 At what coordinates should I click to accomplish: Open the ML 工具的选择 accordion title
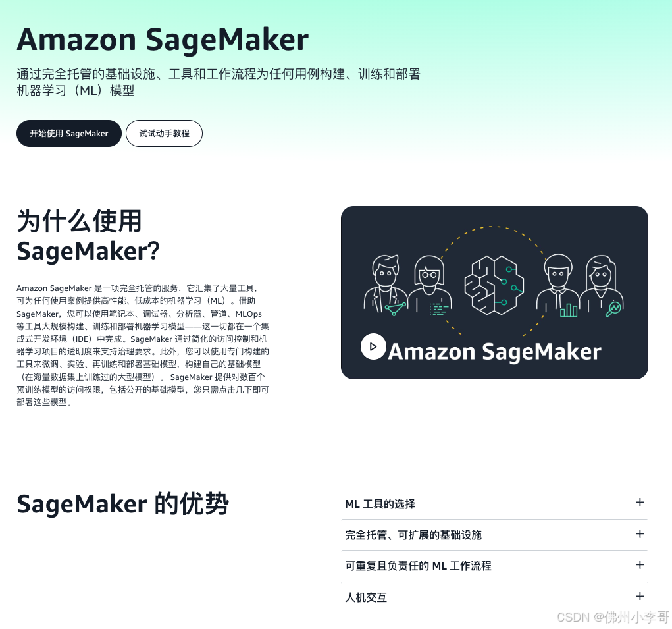[x=380, y=504]
